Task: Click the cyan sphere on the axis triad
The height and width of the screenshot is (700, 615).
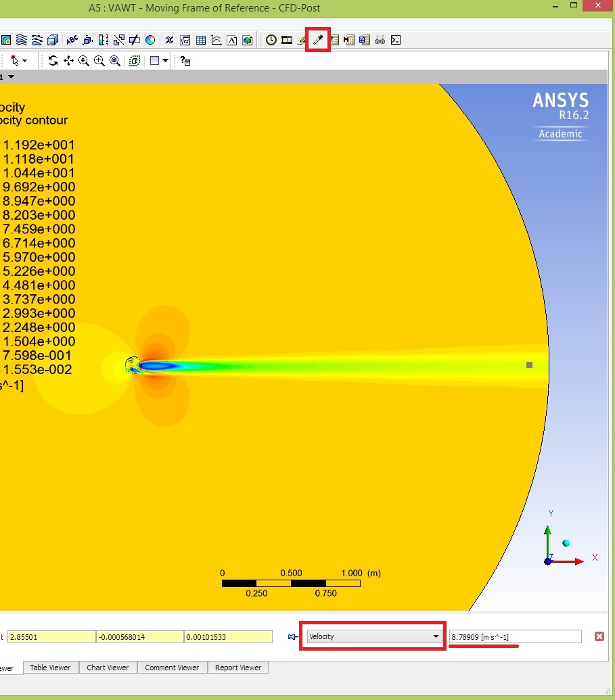Action: pyautogui.click(x=566, y=543)
